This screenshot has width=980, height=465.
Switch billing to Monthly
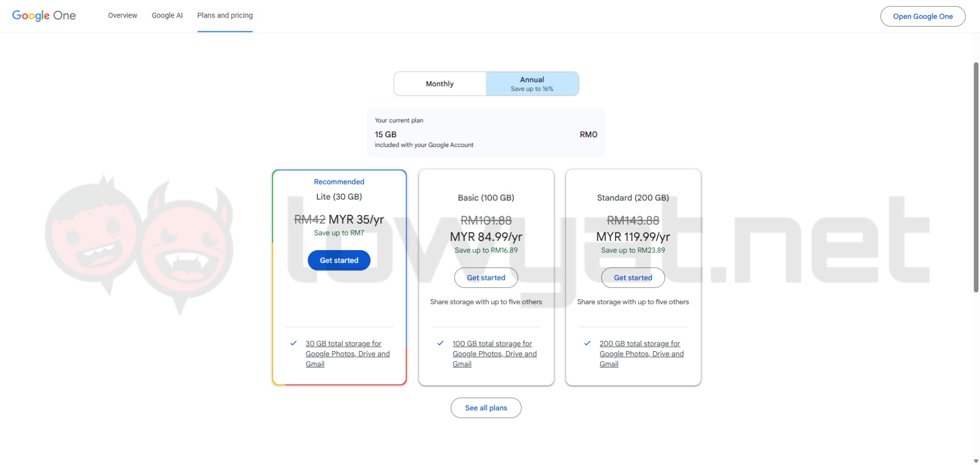tap(440, 84)
